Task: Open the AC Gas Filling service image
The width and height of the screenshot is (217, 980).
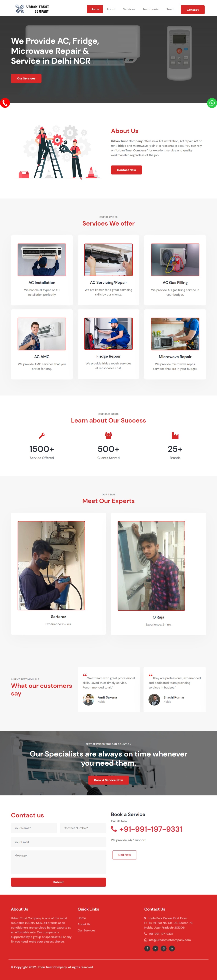Action: [x=175, y=260]
